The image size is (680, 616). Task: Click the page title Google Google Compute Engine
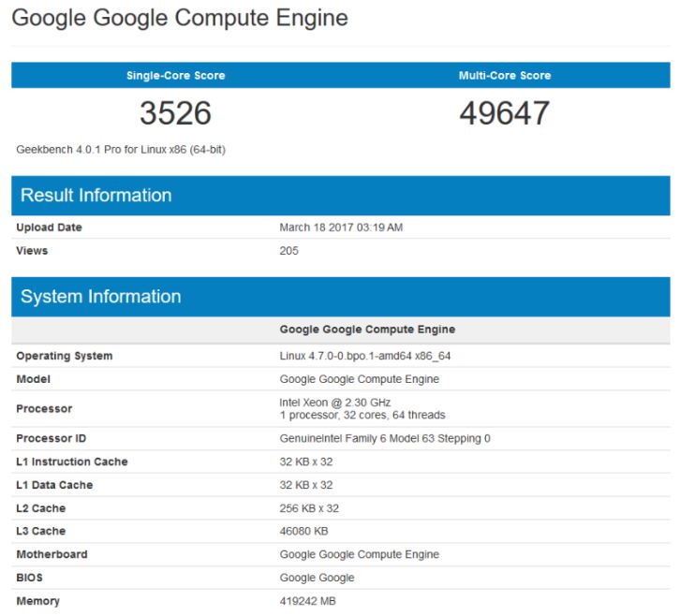(180, 18)
